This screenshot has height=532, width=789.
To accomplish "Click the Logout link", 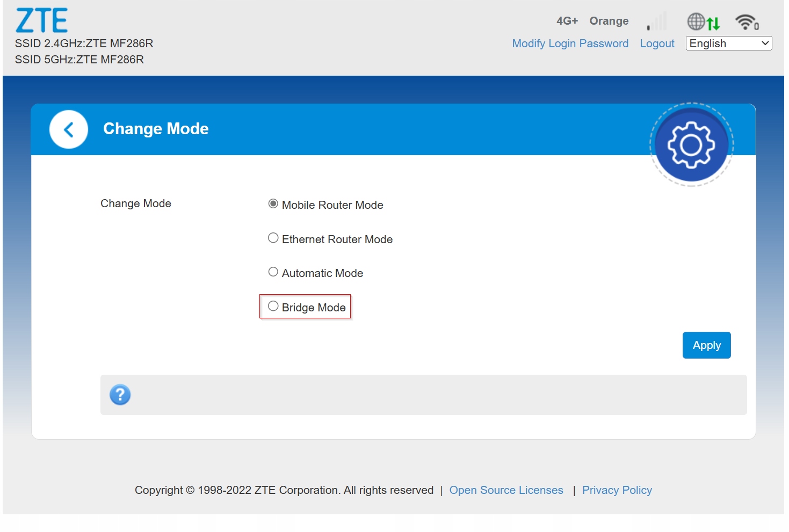I will [x=657, y=43].
